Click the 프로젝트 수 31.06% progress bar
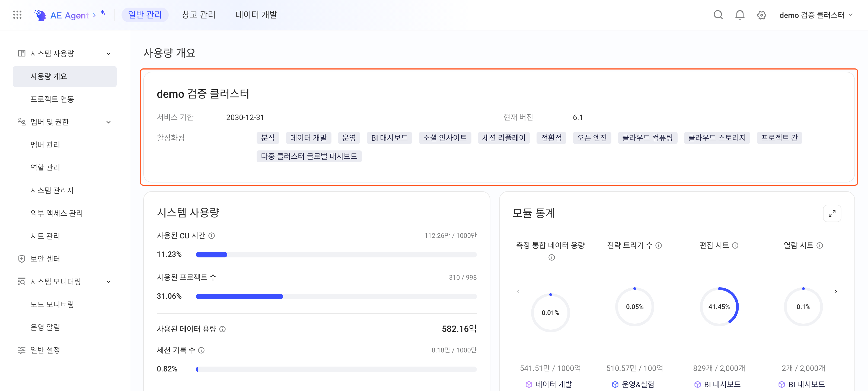Image resolution: width=868 pixels, height=391 pixels. 336,297
